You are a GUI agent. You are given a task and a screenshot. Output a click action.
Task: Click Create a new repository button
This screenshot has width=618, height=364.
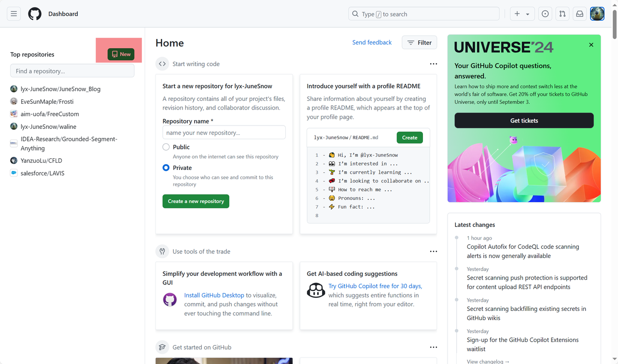[196, 201]
